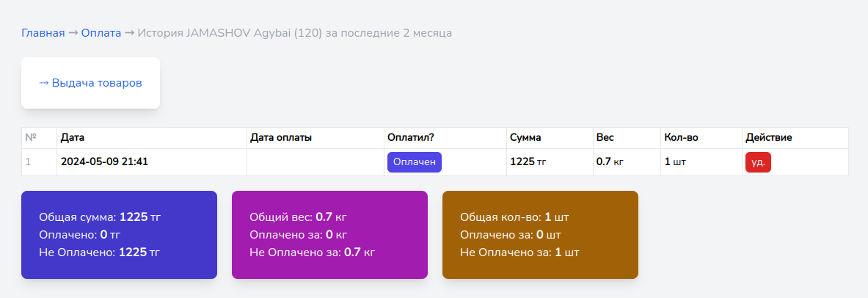Open the Главная breadcrumb link

point(43,33)
